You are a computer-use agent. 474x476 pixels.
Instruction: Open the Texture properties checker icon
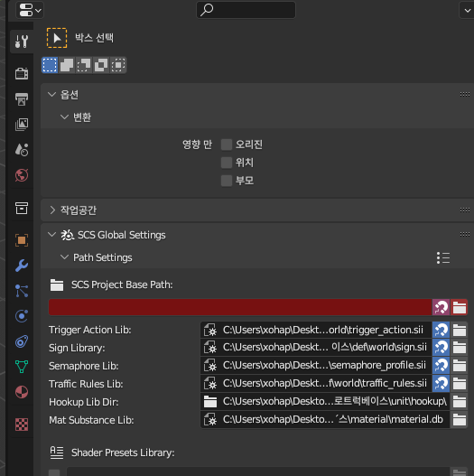pyautogui.click(x=22, y=425)
